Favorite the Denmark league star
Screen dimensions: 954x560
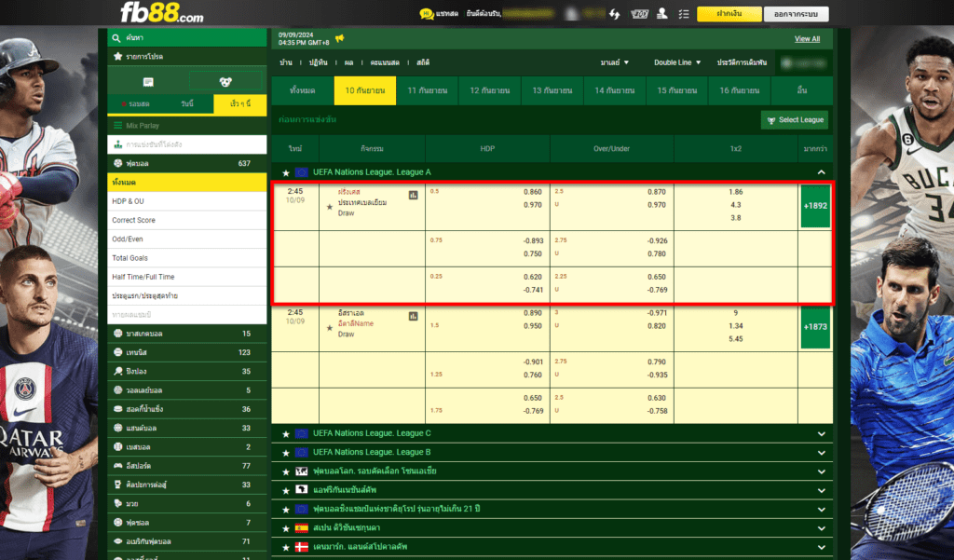click(x=285, y=547)
